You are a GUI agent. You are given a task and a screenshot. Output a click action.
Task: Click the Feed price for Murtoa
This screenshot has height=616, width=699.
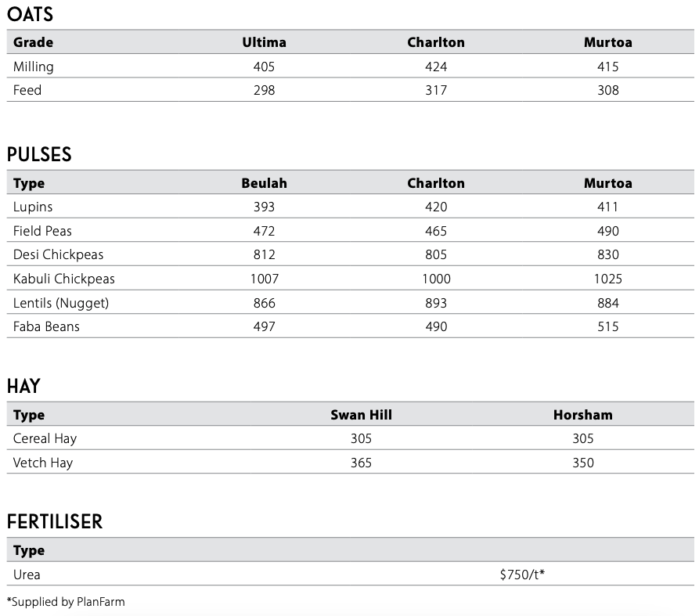[x=607, y=90]
